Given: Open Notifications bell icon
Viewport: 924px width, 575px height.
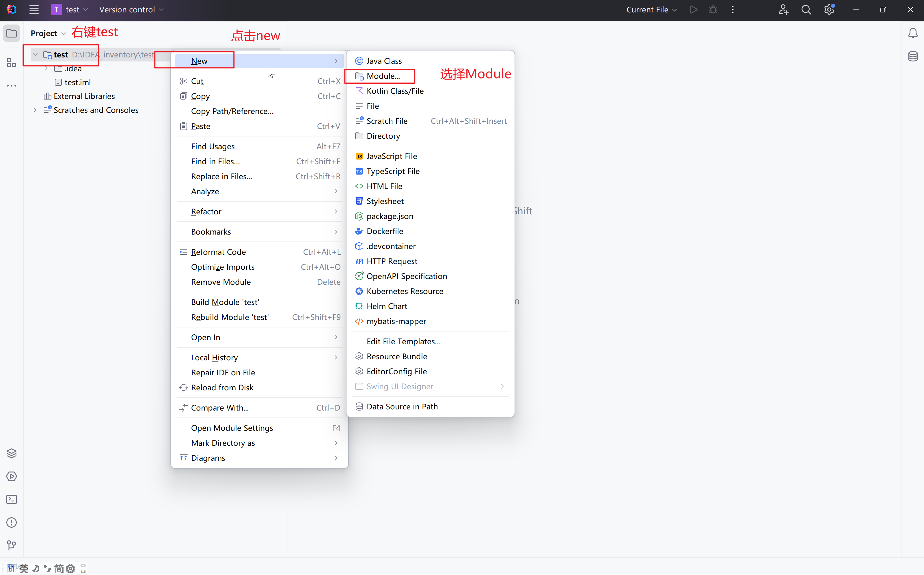Looking at the screenshot, I should point(912,33).
